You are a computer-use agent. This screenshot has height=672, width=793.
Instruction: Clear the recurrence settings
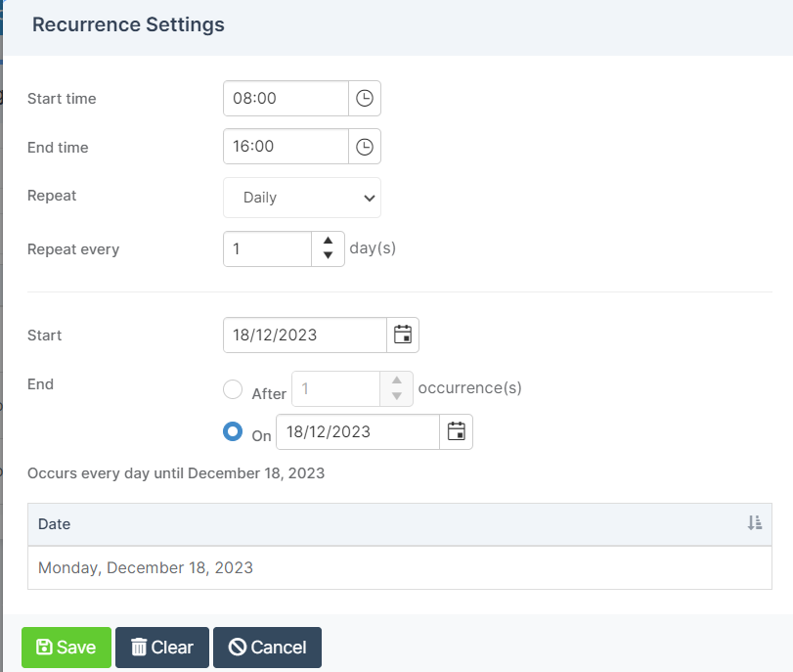162,648
